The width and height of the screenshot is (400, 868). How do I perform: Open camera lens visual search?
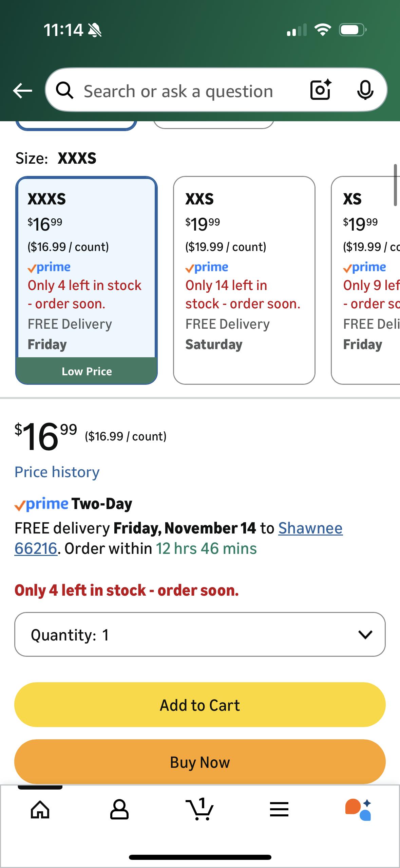[321, 90]
